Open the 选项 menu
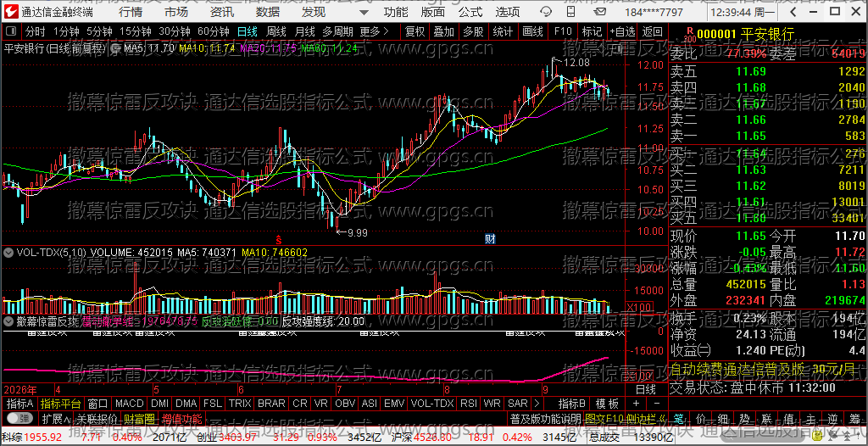Image resolution: width=868 pixels, height=446 pixels. [508, 12]
